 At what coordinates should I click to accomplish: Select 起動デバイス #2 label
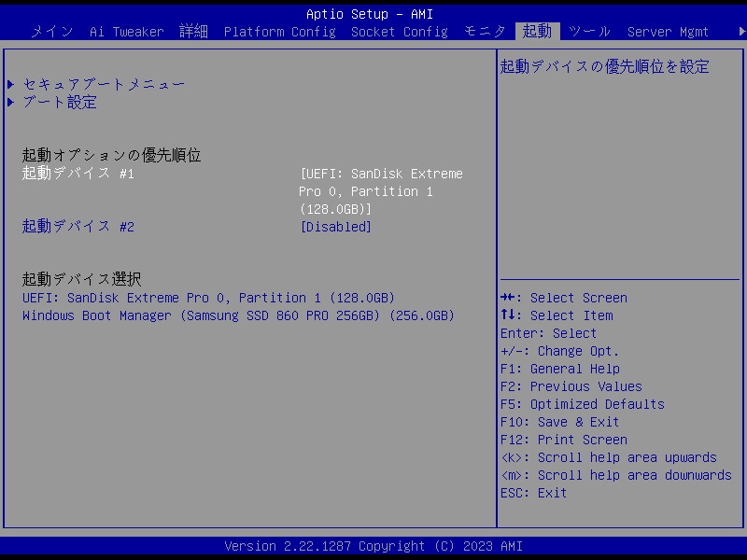pyautogui.click(x=78, y=226)
